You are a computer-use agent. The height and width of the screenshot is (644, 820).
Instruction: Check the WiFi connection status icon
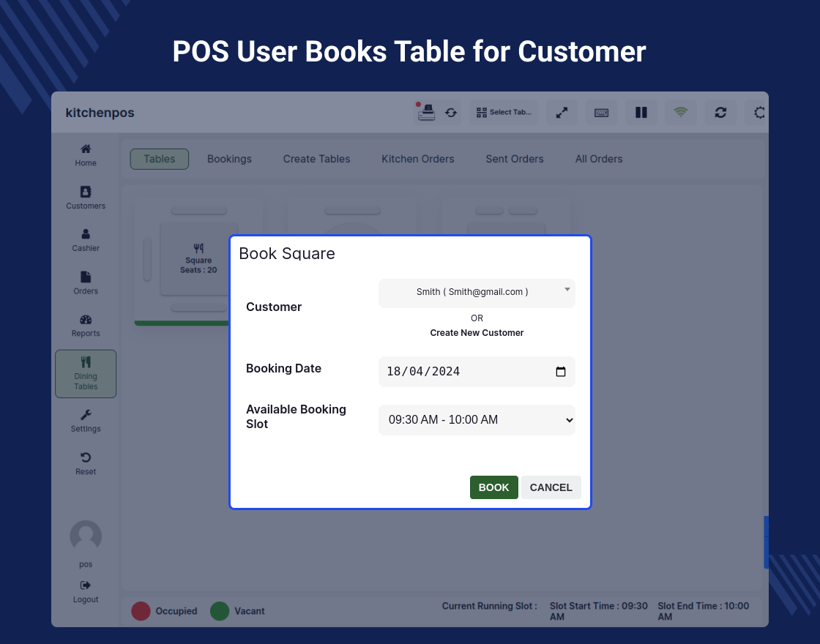(x=681, y=113)
